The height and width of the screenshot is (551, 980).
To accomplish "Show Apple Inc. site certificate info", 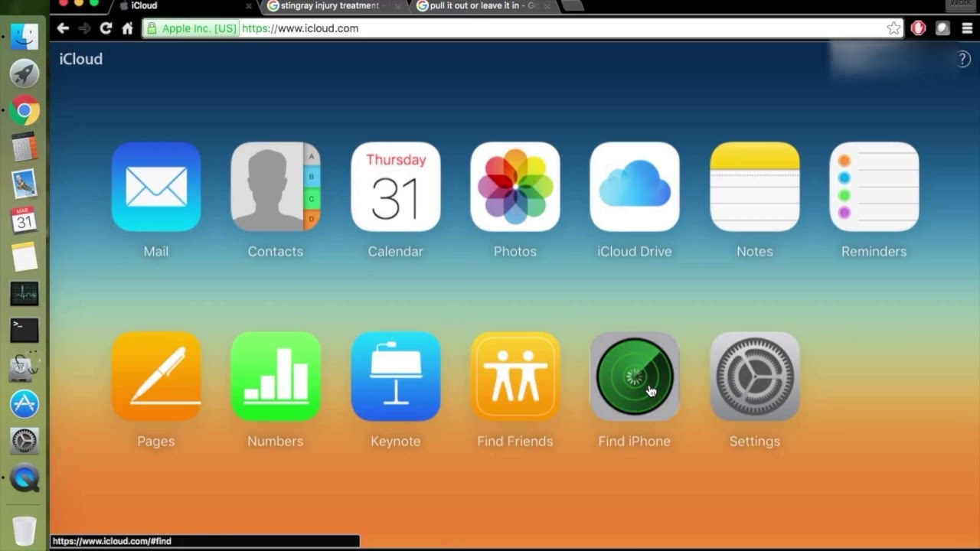I will pyautogui.click(x=191, y=28).
